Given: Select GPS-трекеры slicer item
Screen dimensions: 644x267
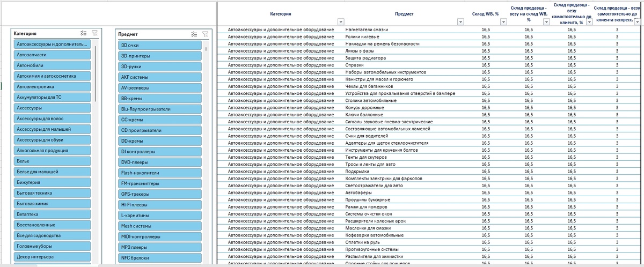Looking at the screenshot, I should pos(159,194).
